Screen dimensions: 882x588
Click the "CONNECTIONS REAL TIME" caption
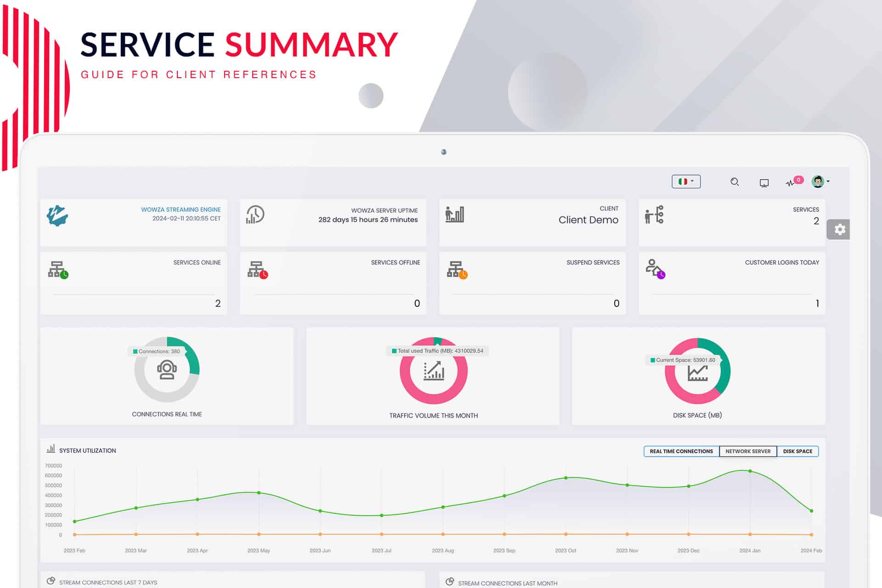167,414
